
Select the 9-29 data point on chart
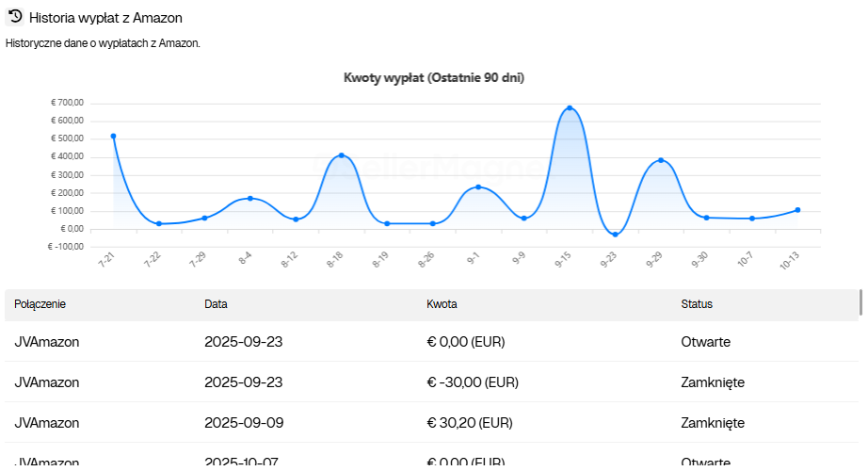tap(661, 160)
